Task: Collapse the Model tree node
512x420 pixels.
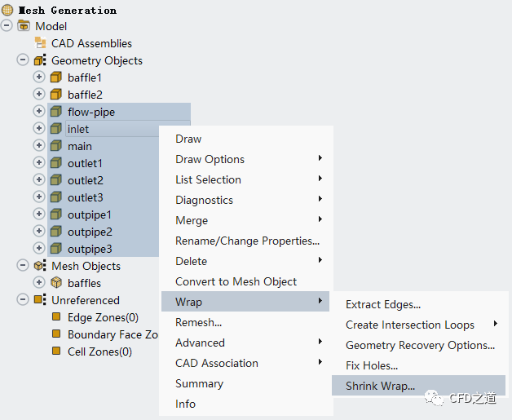Action: pyautogui.click(x=7, y=26)
